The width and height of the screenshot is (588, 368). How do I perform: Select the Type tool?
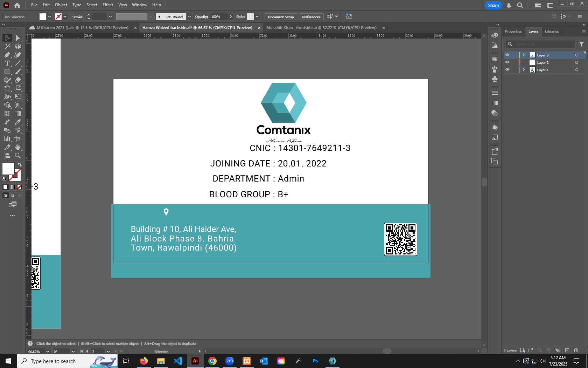tap(7, 63)
